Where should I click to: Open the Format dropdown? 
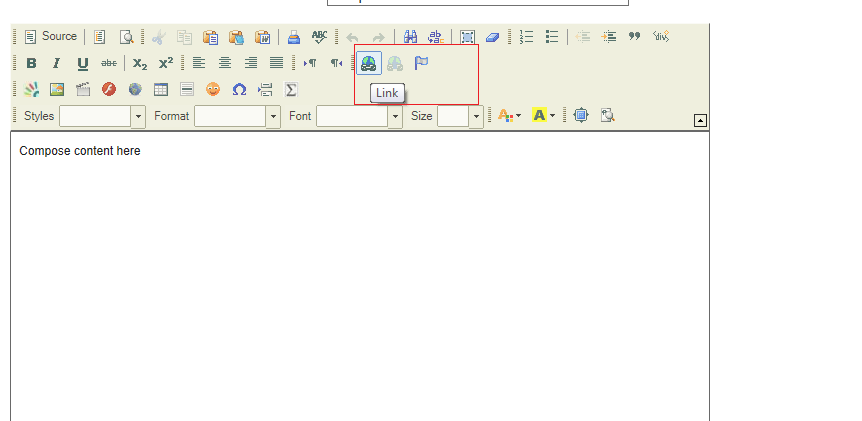[273, 116]
